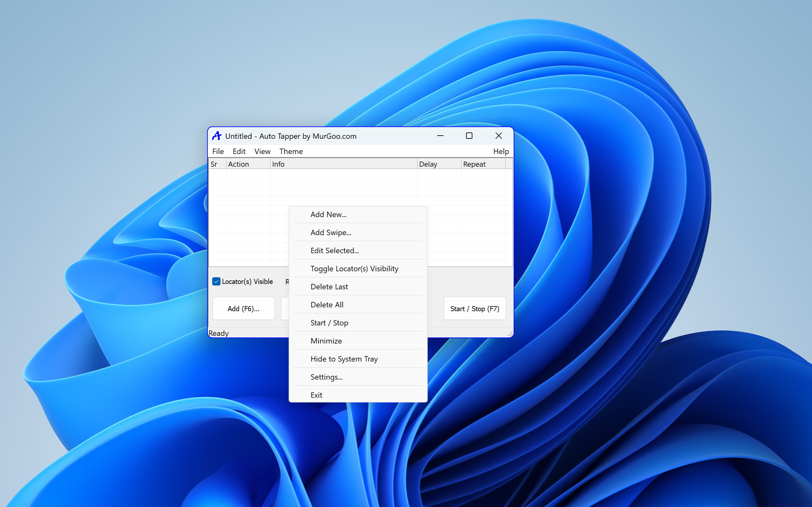Open the Edit menu
This screenshot has width=812, height=507.
pos(239,151)
